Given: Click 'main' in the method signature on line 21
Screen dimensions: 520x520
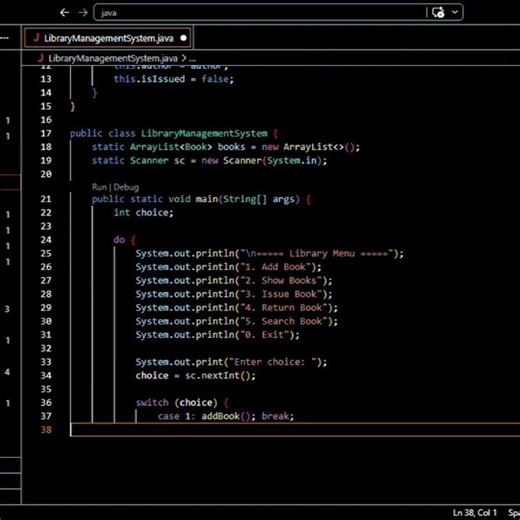Looking at the screenshot, I should click(x=207, y=199).
